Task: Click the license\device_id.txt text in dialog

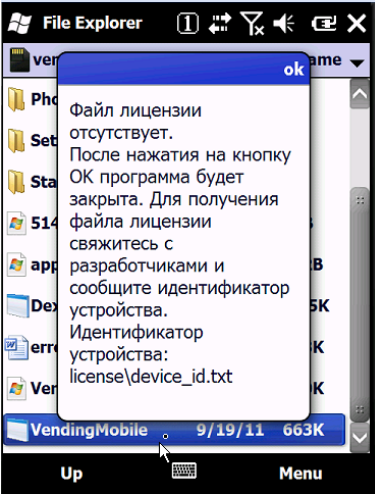Action: 151,377
